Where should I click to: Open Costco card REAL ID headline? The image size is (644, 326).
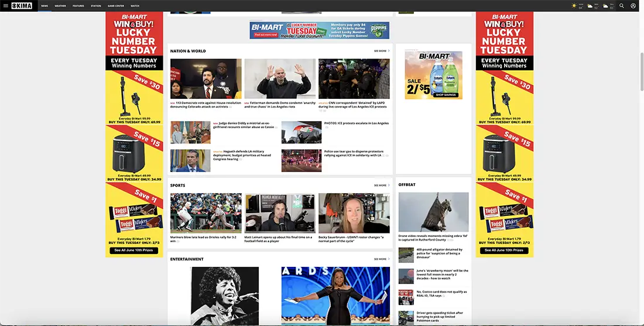click(442, 294)
